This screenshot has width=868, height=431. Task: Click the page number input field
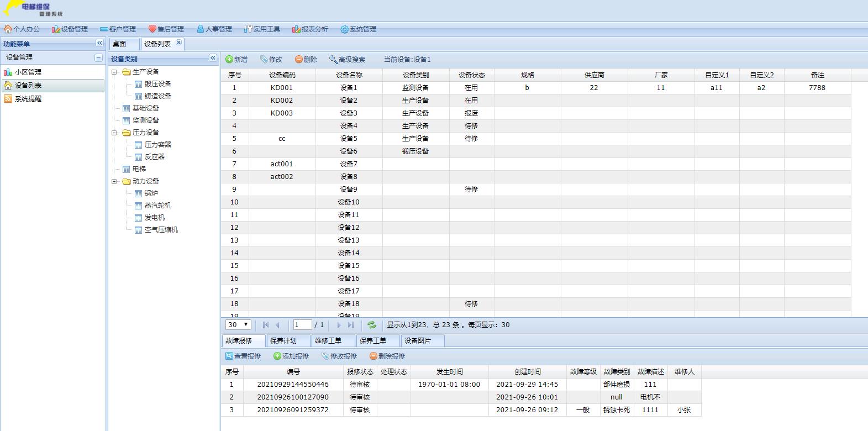302,325
